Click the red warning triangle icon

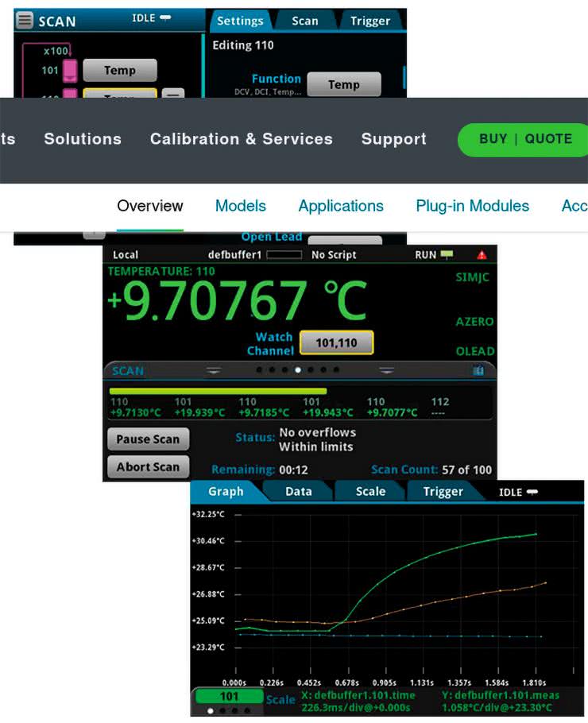(482, 255)
